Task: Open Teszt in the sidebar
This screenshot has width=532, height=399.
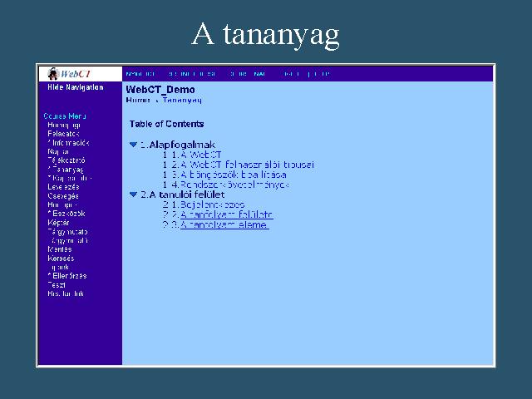Action: coord(57,284)
